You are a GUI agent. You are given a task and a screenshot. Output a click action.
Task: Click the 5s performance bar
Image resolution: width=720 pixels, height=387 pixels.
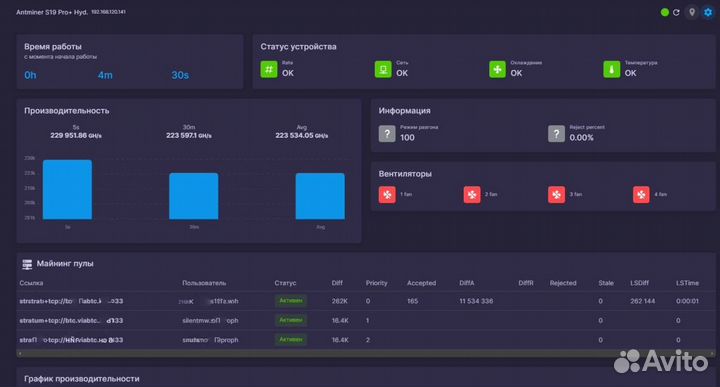click(68, 189)
